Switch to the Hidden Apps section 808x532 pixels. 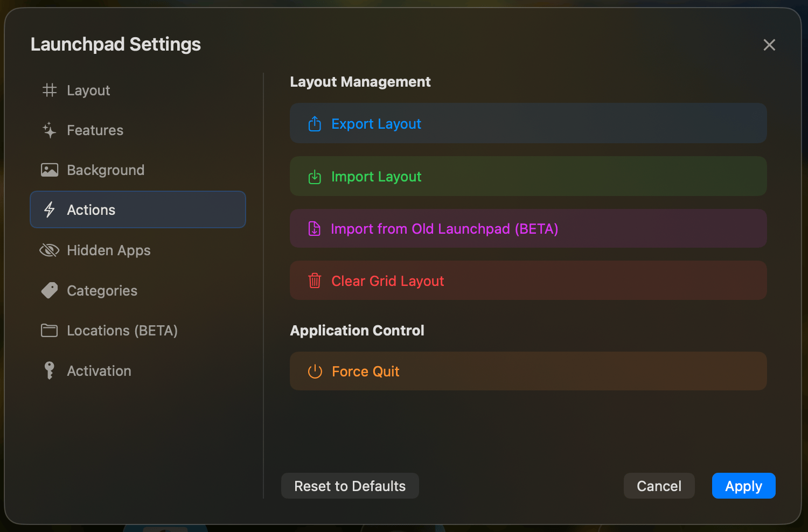108,250
